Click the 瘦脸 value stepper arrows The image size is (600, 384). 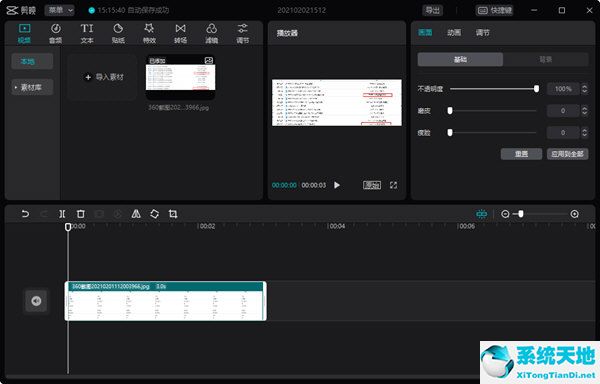click(584, 132)
